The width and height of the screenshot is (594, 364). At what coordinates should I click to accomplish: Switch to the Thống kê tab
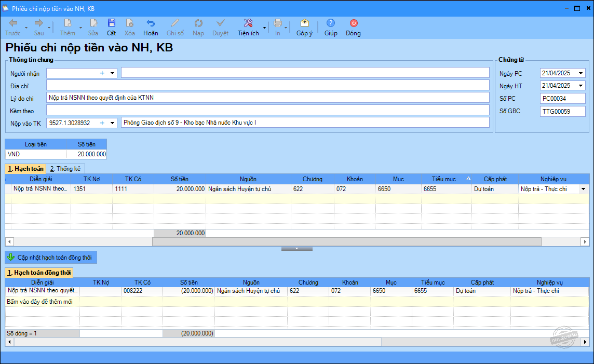[65, 169]
